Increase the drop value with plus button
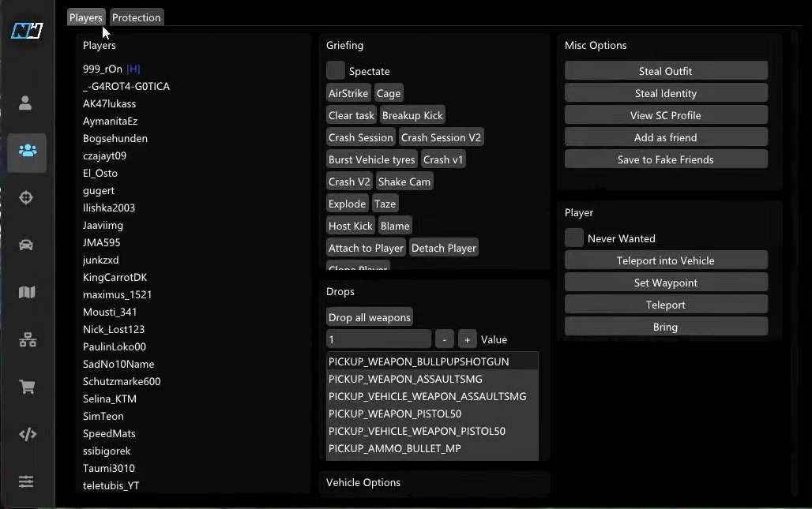The height and width of the screenshot is (509, 812). pos(467,339)
